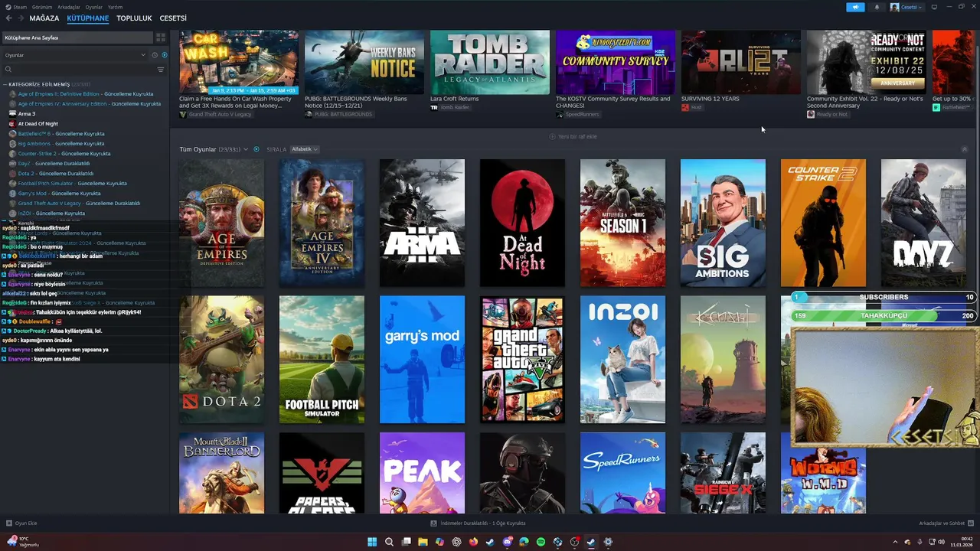
Task: Toggle ready-to-play filter next to Tüm Oyunlar
Action: click(256, 149)
